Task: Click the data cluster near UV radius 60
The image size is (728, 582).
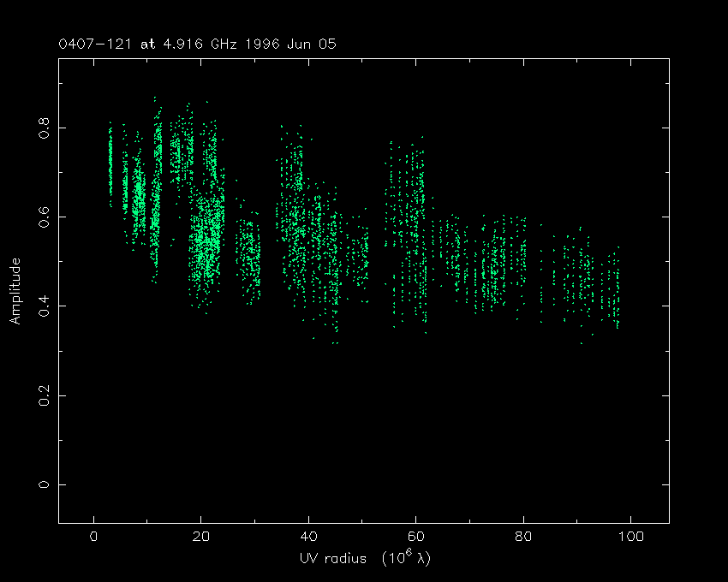Action: coord(416,231)
